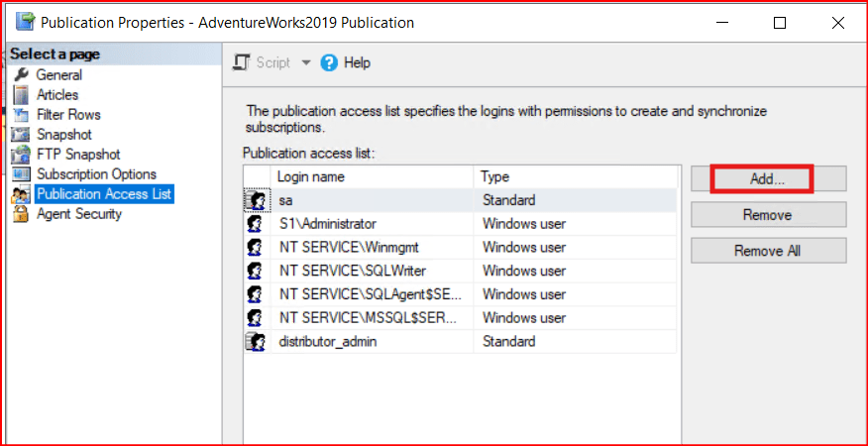Select the Publication Access List page
Image resolution: width=868 pixels, height=446 pixels.
tap(104, 194)
